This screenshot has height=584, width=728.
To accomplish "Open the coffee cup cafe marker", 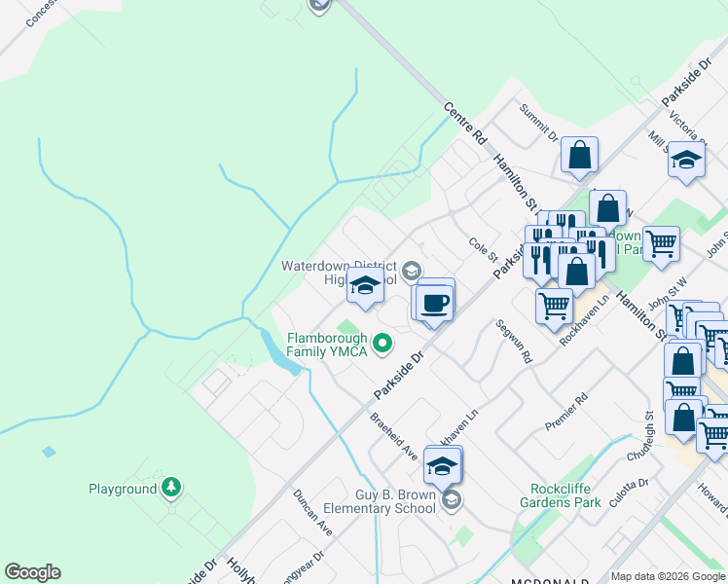I will tap(435, 305).
